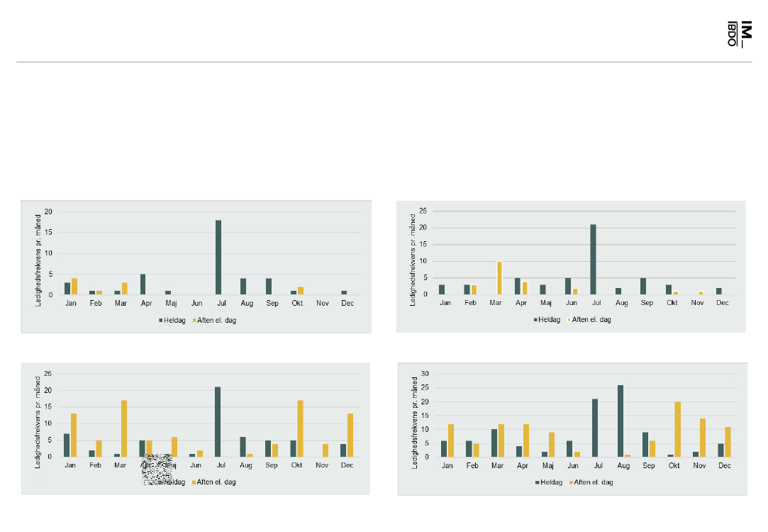Select the yellow Mar bar in top-right chart
The image size is (768, 532).
[500, 278]
